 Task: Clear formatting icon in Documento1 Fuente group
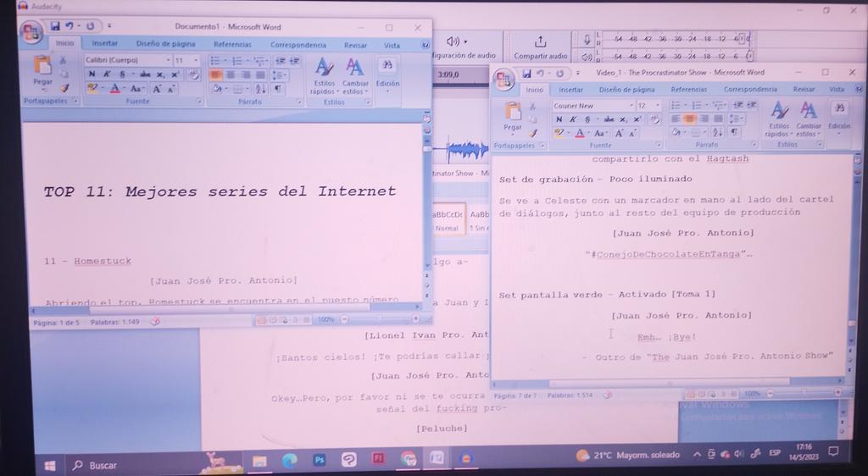click(x=193, y=75)
